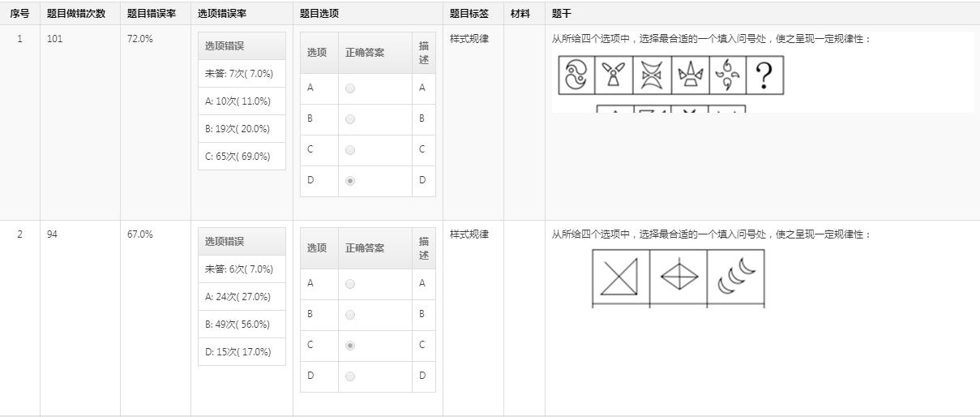Select radio button A for question 1
980x417 pixels.
coord(350,88)
